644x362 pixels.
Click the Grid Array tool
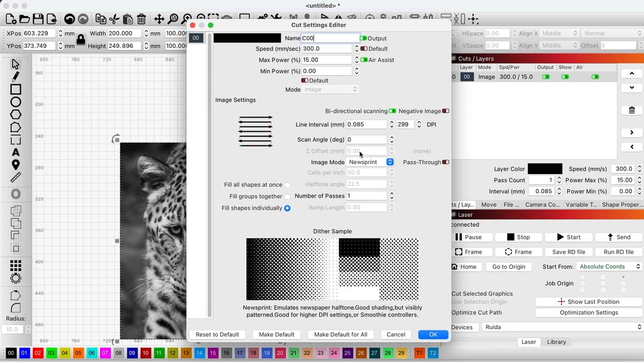pos(16,265)
